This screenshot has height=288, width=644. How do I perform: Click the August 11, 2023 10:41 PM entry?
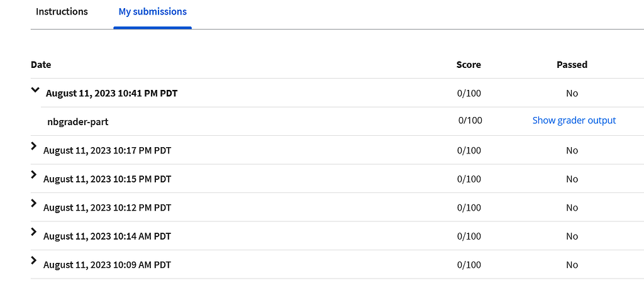pos(111,94)
